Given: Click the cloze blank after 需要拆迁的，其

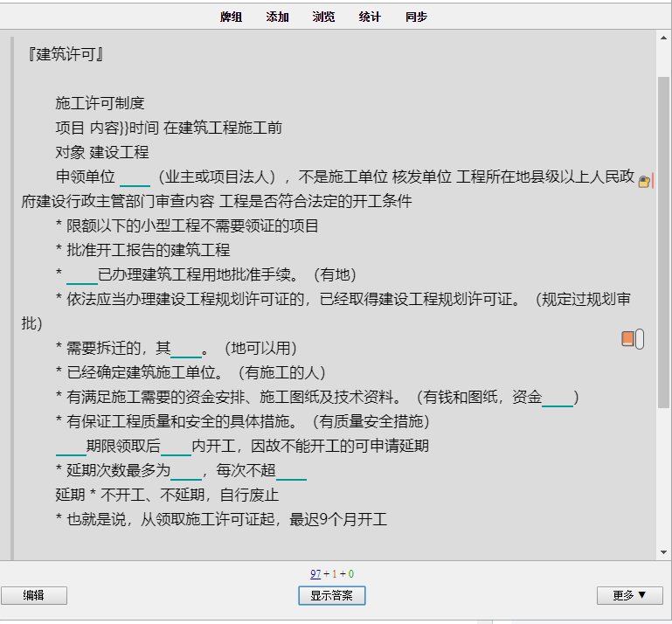Looking at the screenshot, I should click(186, 349).
